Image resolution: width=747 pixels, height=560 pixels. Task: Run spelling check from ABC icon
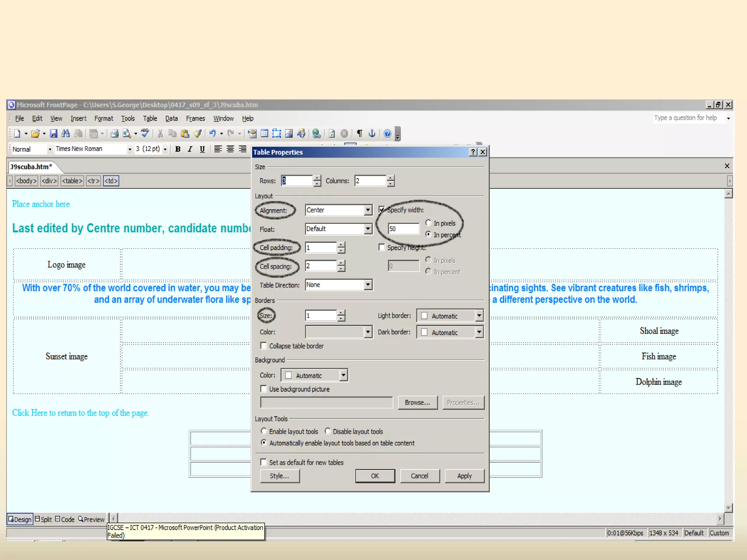tap(145, 133)
